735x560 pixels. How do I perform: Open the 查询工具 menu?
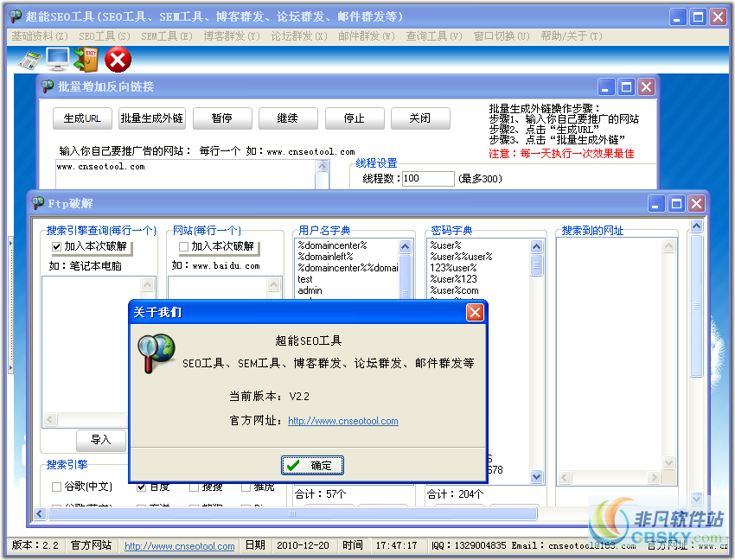(434, 36)
